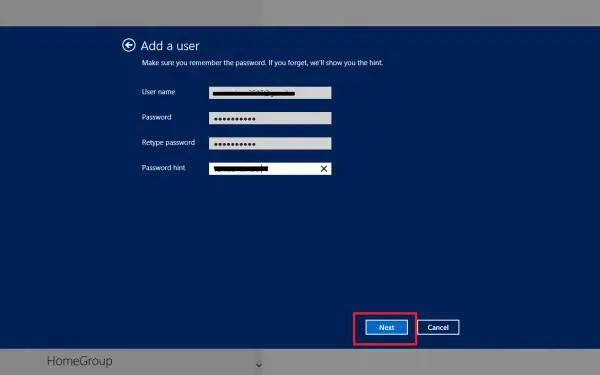Select the Password entry field
The image size is (600, 375).
(x=270, y=118)
